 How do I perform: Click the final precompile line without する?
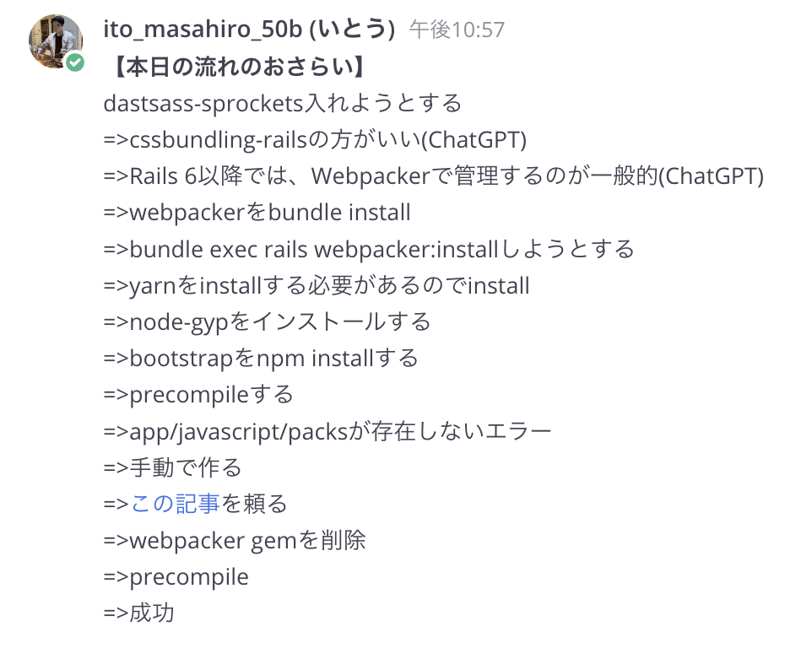click(x=176, y=577)
